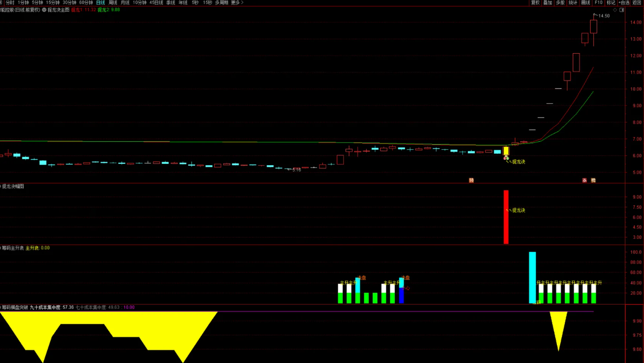Viewport: 644px width, 363px height.
Task: Switch to the 周线 weekly tab
Action: pyautogui.click(x=113, y=3)
